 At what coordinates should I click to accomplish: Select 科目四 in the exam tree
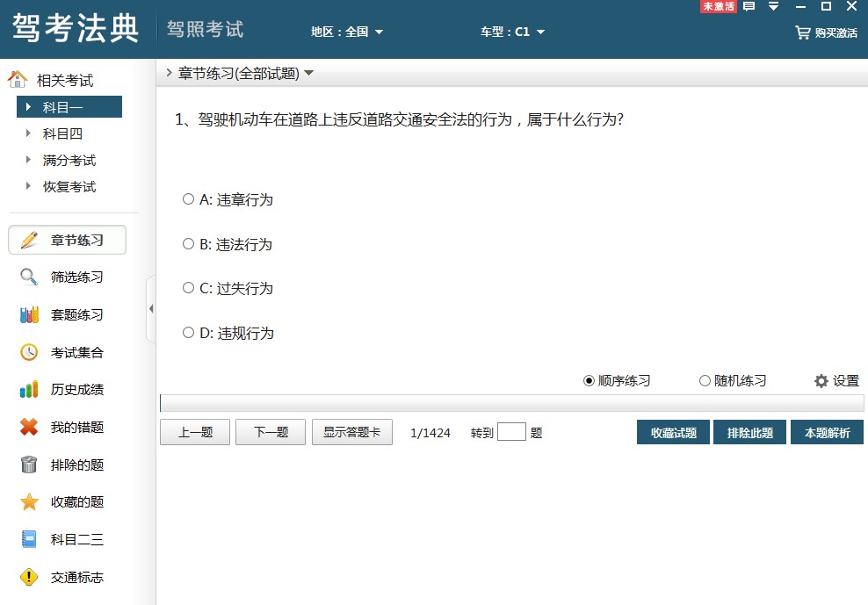tap(62, 133)
